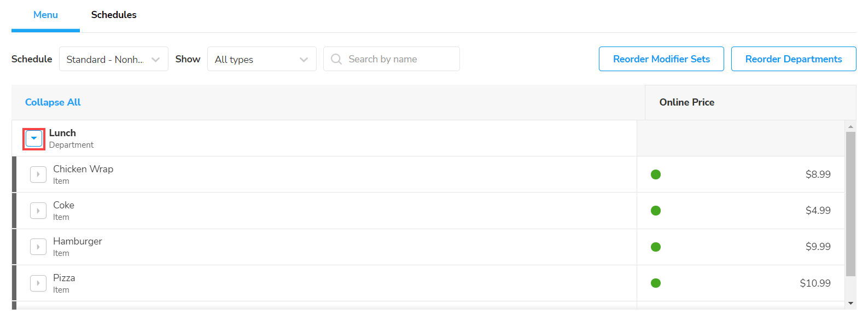Expand the Pizza item row
The image size is (868, 326).
pyautogui.click(x=38, y=283)
